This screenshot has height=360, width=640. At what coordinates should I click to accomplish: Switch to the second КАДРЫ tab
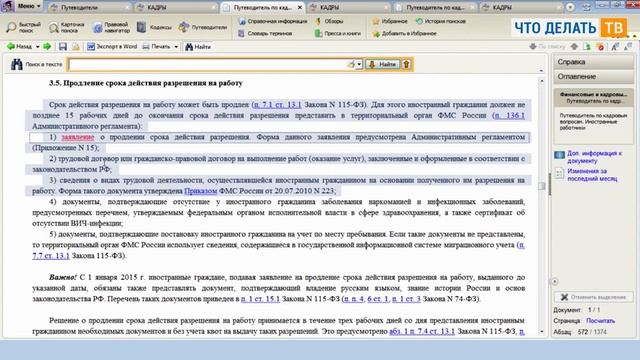tap(349, 7)
